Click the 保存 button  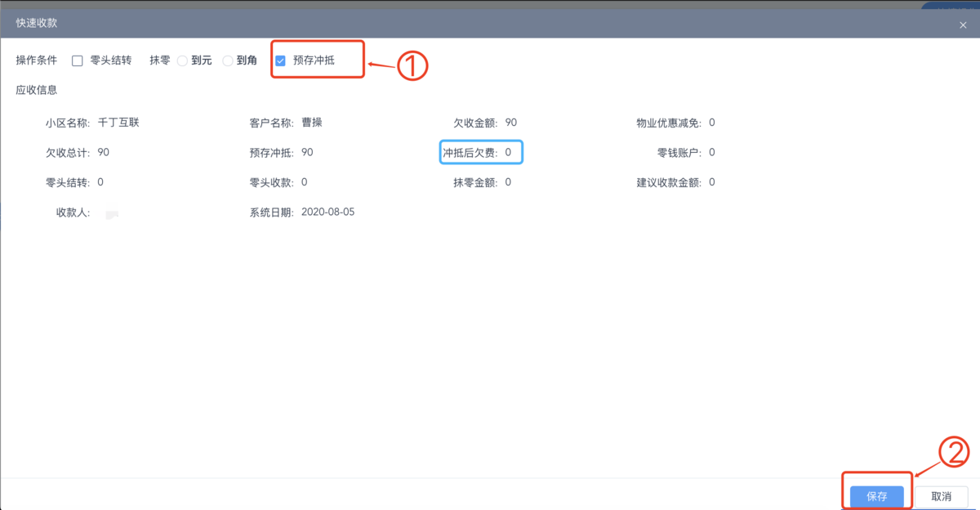[877, 496]
